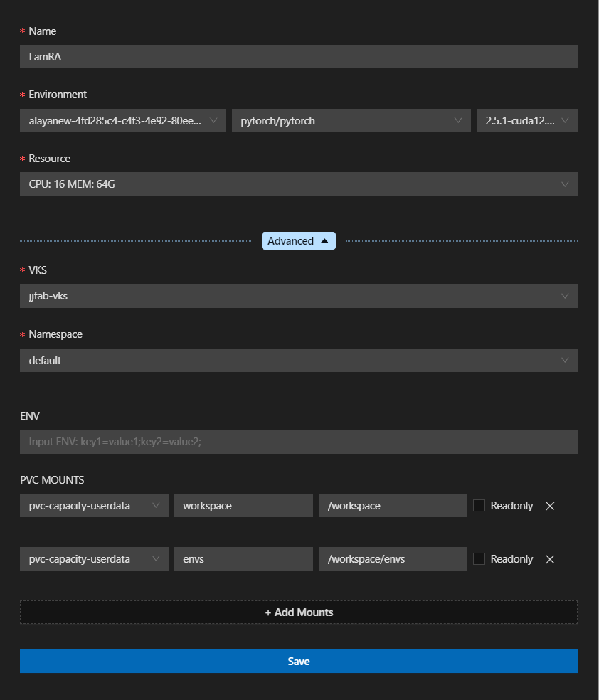The height and width of the screenshot is (700, 599).
Task: Click the /workspace/envs mount path field
Action: [393, 559]
